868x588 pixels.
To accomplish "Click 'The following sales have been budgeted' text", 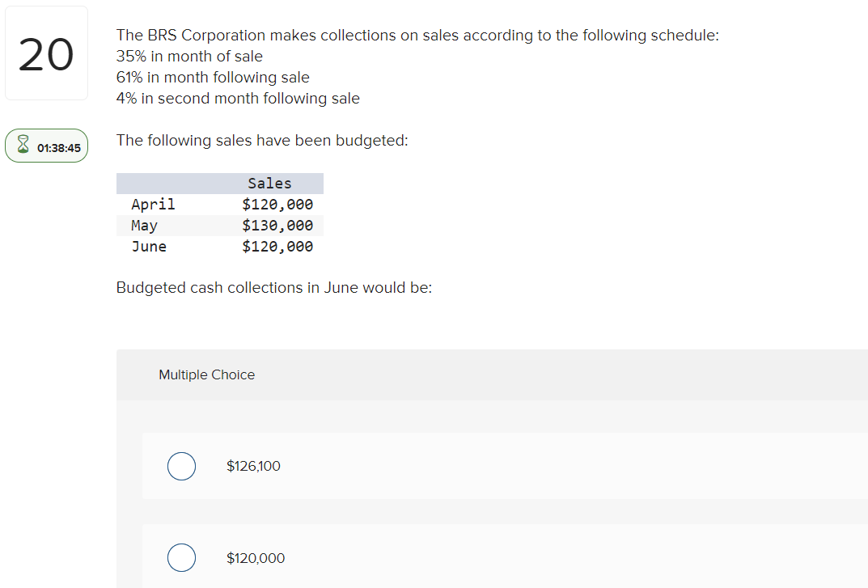I will 262,141.
